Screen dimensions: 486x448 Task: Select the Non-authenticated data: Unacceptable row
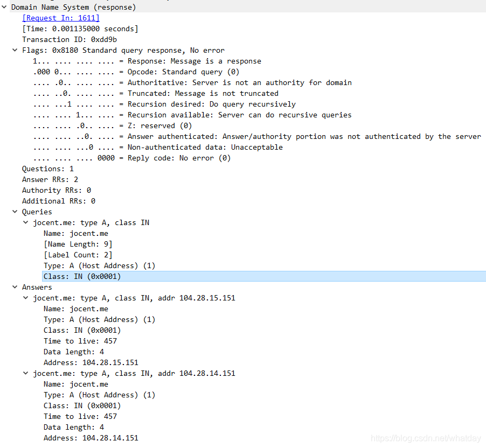158,147
